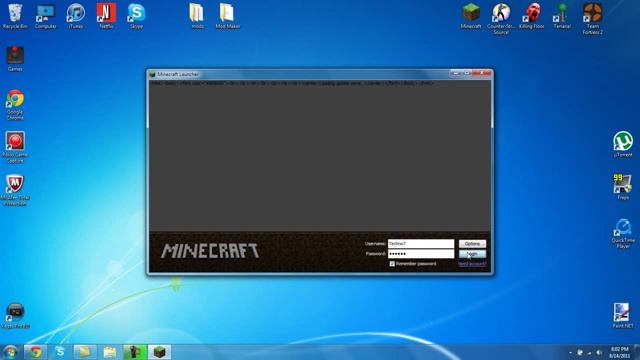Viewport: 640px width, 360px height.
Task: Open Skype from the taskbar
Action: [60, 352]
